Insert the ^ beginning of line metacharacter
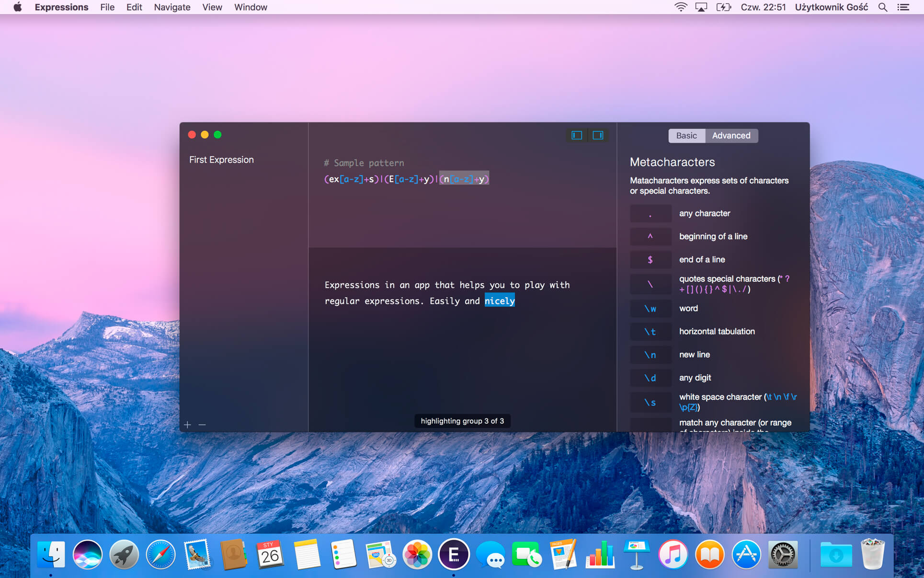 (650, 236)
